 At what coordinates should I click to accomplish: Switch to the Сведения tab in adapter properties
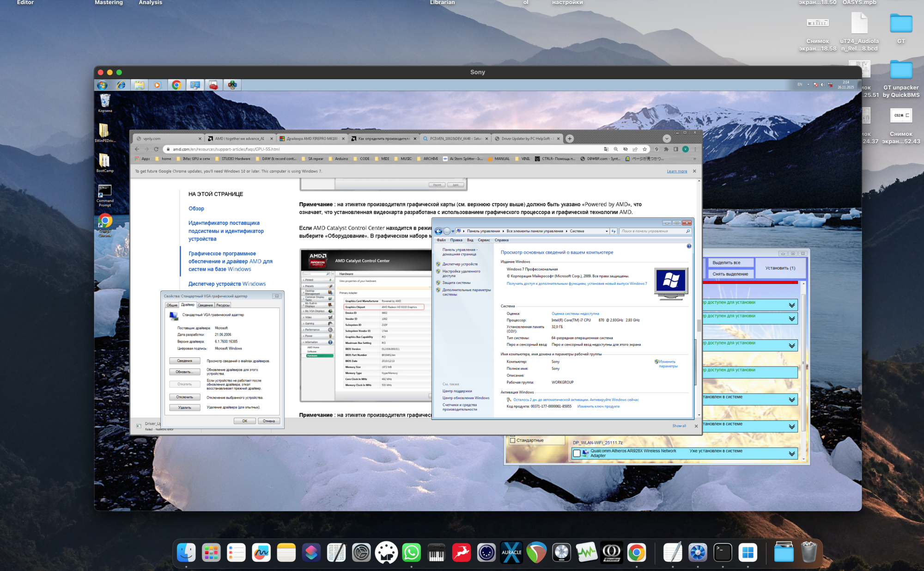click(205, 305)
